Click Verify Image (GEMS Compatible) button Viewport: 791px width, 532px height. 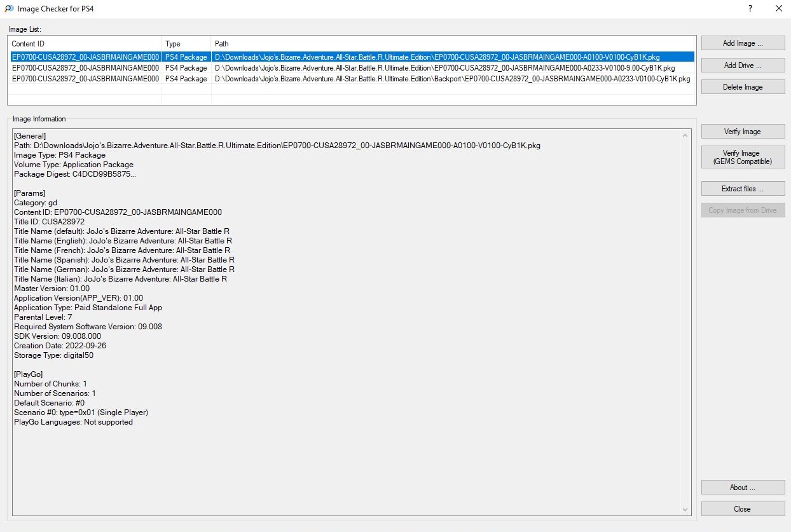tap(743, 157)
